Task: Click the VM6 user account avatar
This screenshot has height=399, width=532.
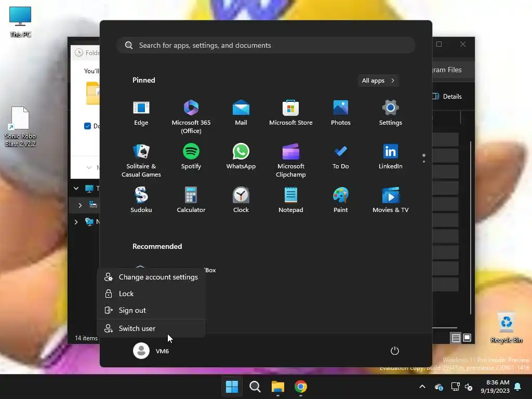Action: pos(141,351)
